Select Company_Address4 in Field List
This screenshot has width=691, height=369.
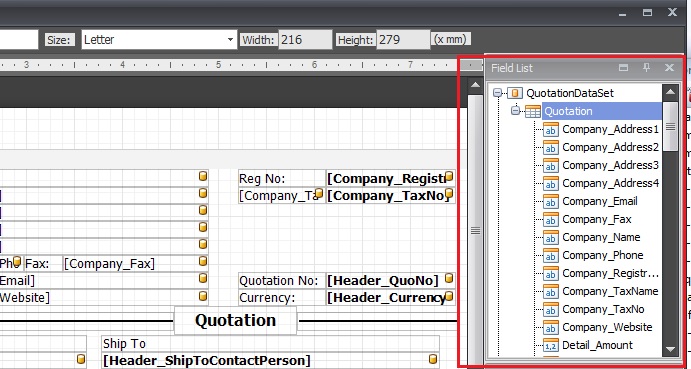click(x=610, y=183)
